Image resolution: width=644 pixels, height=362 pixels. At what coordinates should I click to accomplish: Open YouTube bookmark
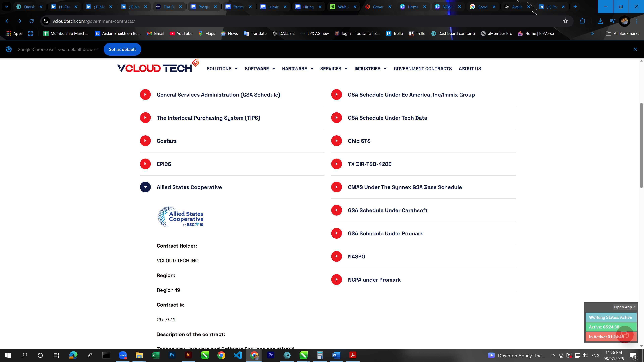pos(181,34)
